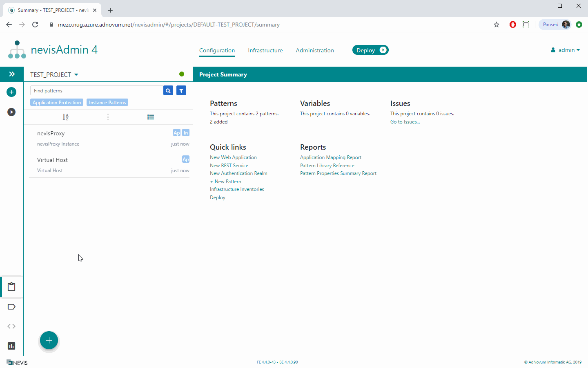Remove the Instance Patterns filter tag

coord(107,102)
